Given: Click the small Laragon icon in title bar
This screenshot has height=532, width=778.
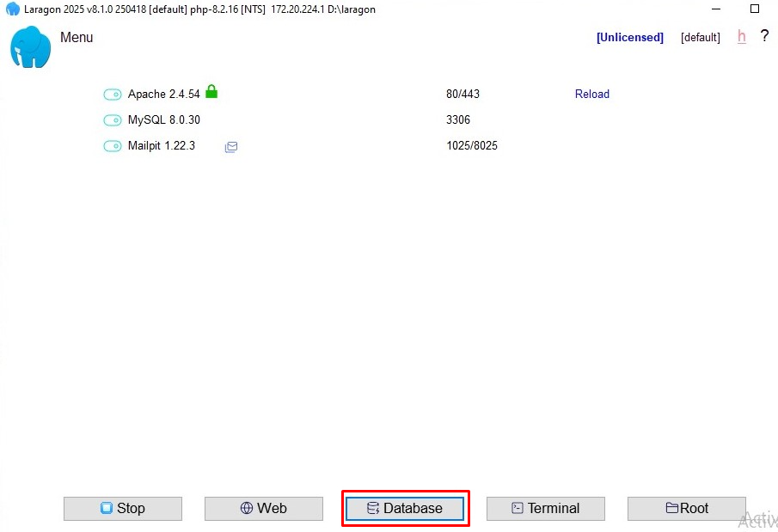Looking at the screenshot, I should (x=13, y=9).
